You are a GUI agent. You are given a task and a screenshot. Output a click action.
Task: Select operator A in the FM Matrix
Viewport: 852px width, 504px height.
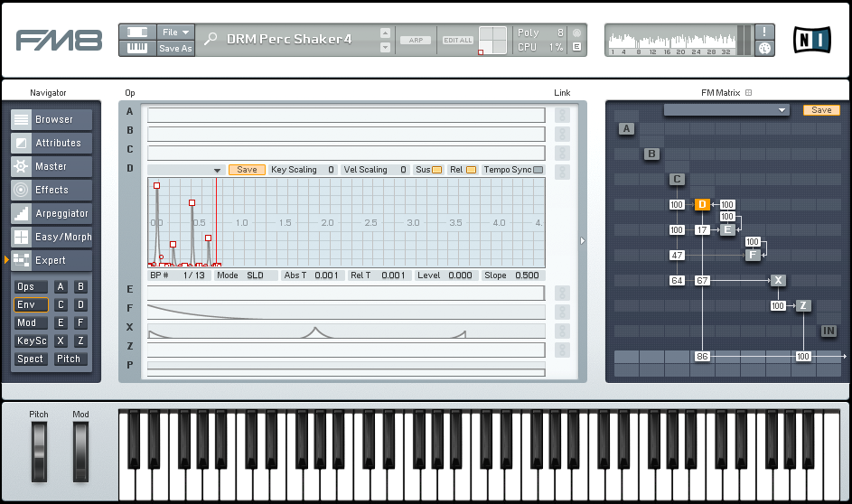point(626,129)
